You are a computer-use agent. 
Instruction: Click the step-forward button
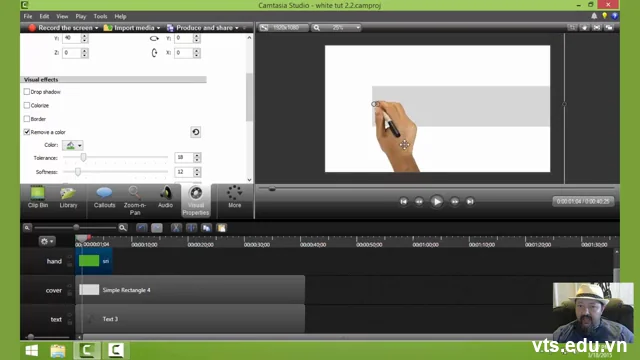click(454, 201)
